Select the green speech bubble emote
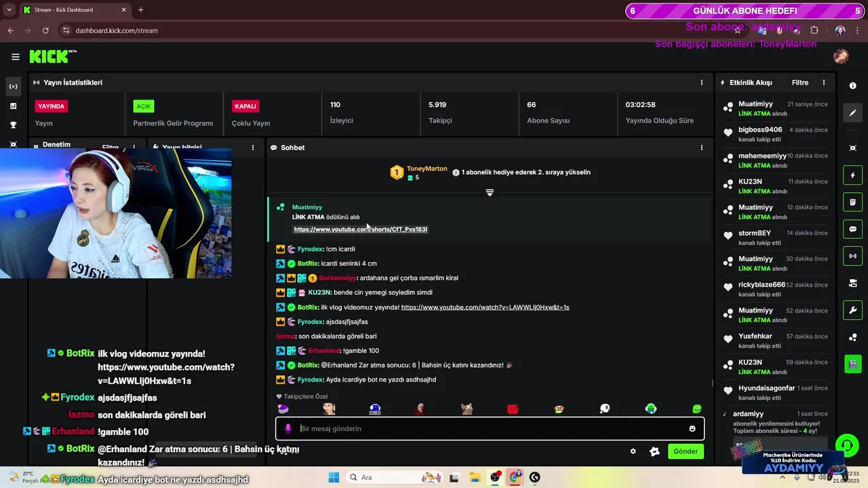868x488 pixels. click(697, 409)
